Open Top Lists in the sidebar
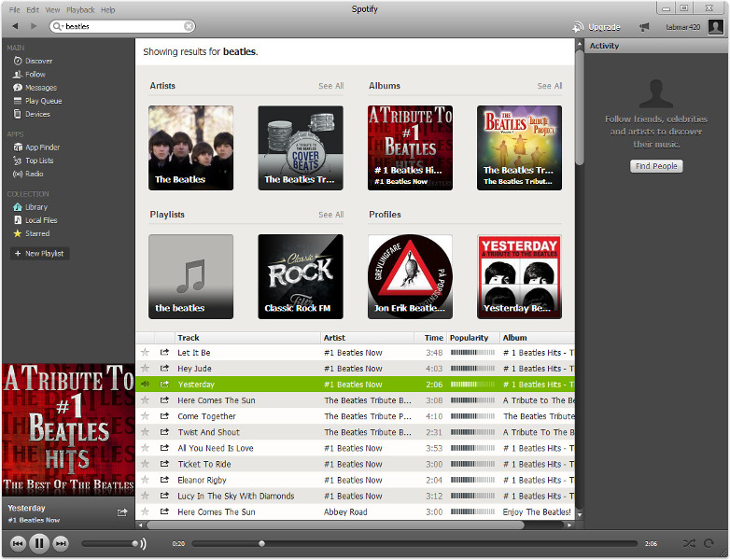This screenshot has height=560, width=730. coord(34,161)
